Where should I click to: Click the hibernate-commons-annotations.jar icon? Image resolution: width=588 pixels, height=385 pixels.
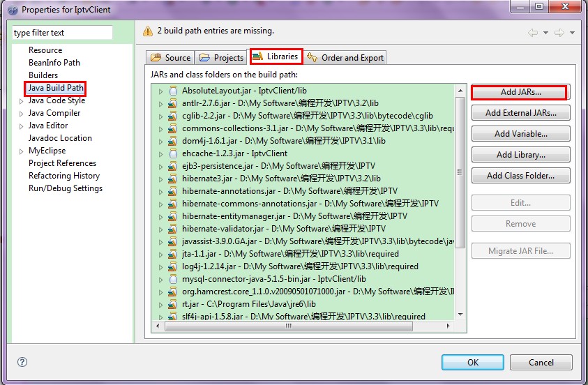click(x=173, y=204)
